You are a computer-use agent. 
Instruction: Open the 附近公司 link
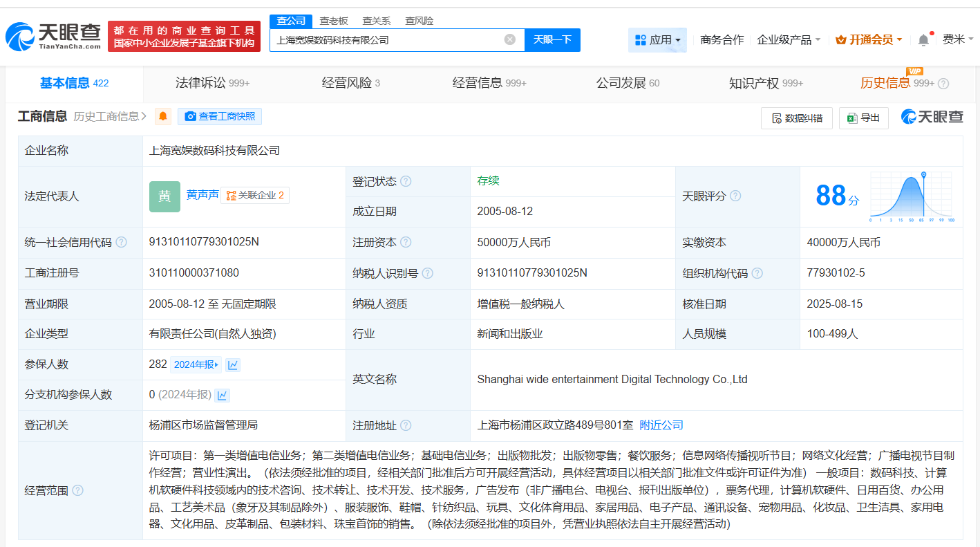pos(662,425)
